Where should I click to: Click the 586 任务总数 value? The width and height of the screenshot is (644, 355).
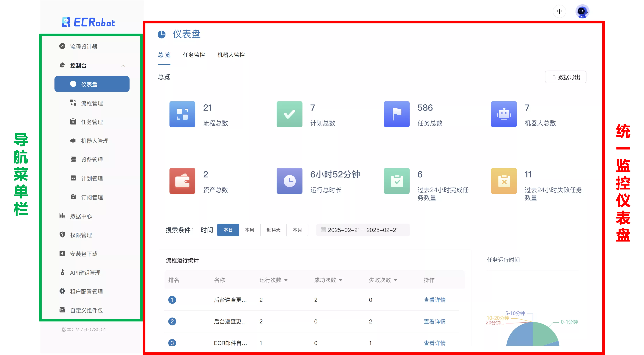point(425,108)
